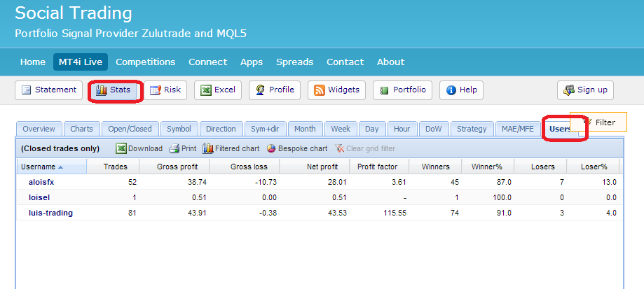Open the Portfolio button
Screen dimensions: 644x289
[402, 90]
